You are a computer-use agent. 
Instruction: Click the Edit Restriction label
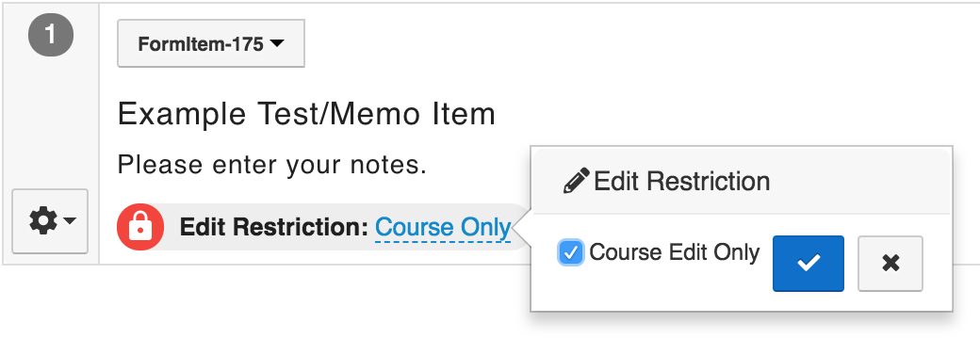pyautogui.click(x=274, y=227)
